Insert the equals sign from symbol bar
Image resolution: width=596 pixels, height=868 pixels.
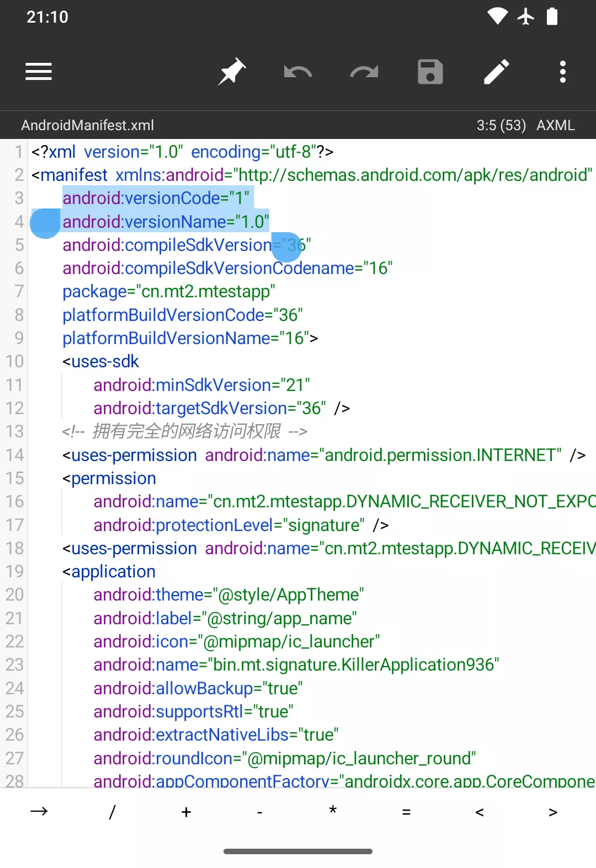pyautogui.click(x=406, y=811)
